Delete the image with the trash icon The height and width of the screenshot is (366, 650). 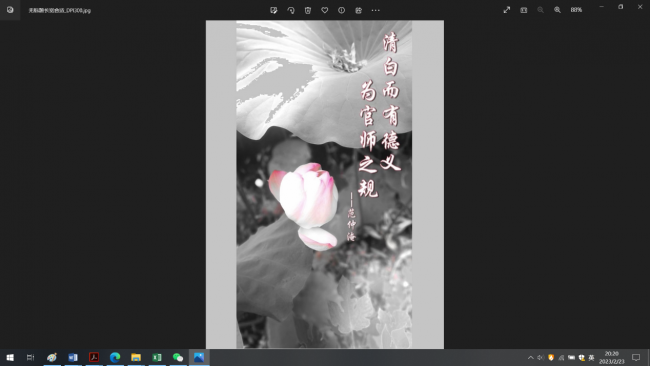[x=308, y=10]
